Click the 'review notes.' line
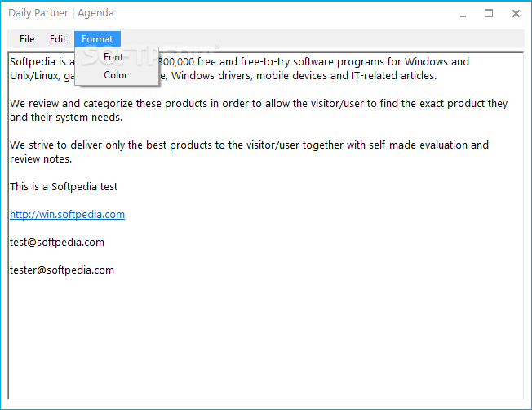Image resolution: width=532 pixels, height=410 pixels. (41, 159)
